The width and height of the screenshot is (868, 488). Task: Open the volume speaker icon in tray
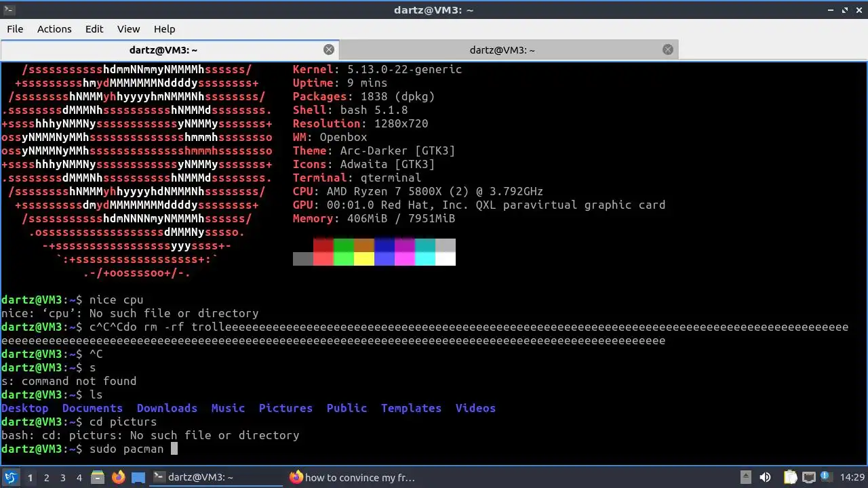[765, 477]
